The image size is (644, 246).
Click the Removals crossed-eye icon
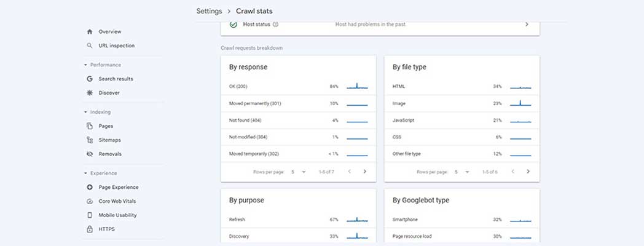(90, 154)
